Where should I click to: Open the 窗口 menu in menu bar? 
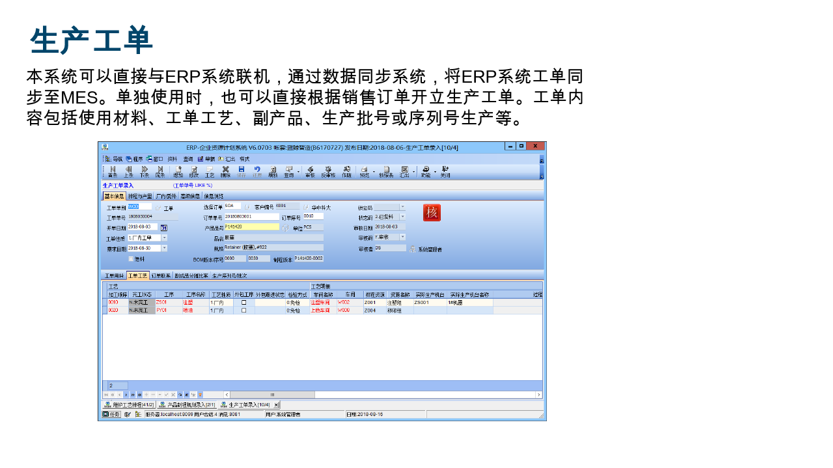(157, 158)
